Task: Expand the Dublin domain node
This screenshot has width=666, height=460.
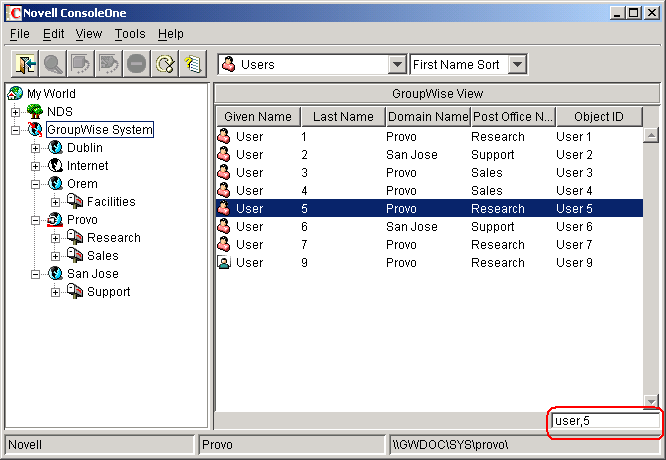Action: coord(35,148)
